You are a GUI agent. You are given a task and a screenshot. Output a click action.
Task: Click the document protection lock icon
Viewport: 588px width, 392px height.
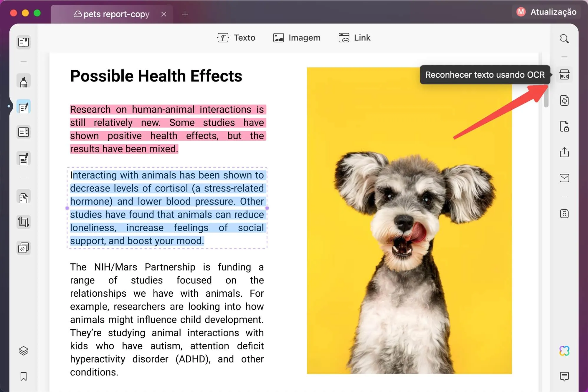click(564, 127)
